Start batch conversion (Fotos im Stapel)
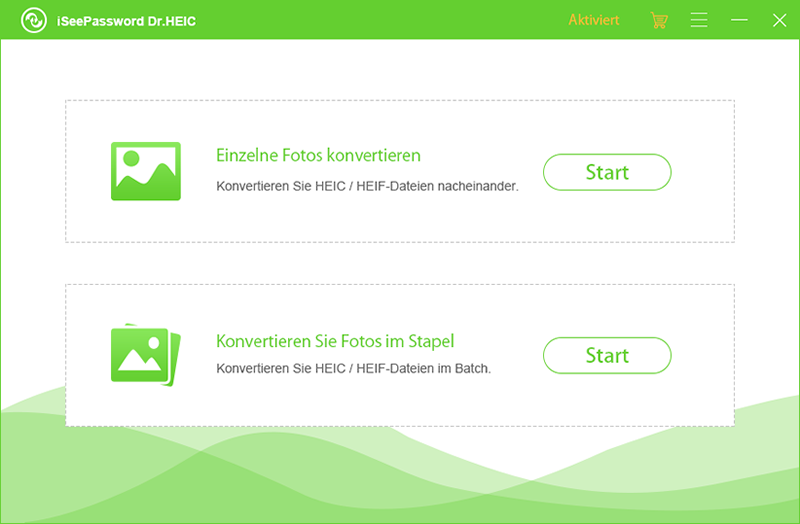Image resolution: width=800 pixels, height=524 pixels. click(x=607, y=356)
